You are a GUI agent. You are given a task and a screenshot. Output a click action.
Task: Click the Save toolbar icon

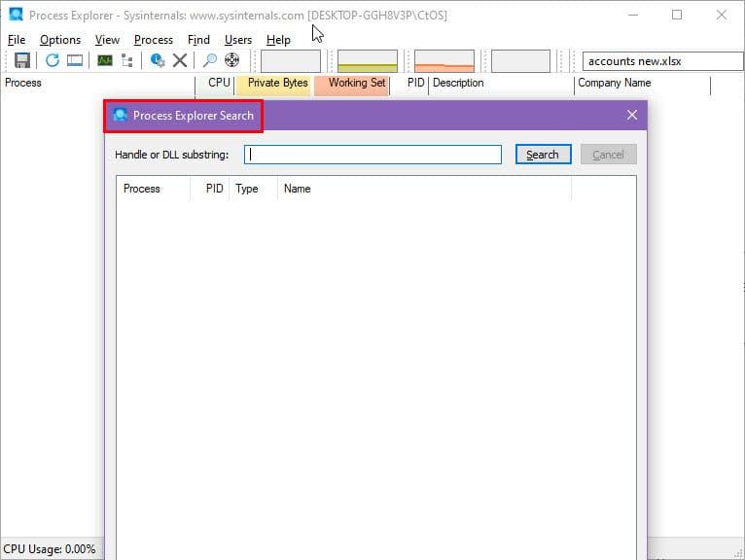click(21, 60)
